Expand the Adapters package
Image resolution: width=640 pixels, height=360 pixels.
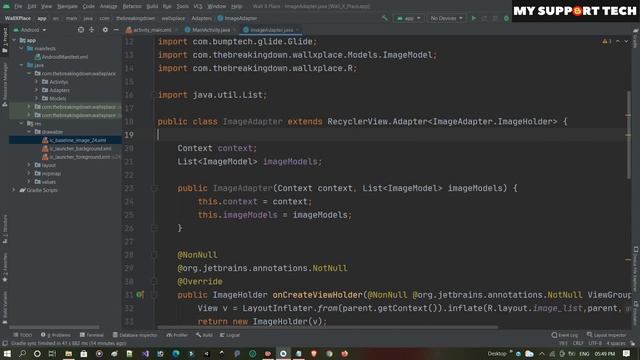click(37, 90)
